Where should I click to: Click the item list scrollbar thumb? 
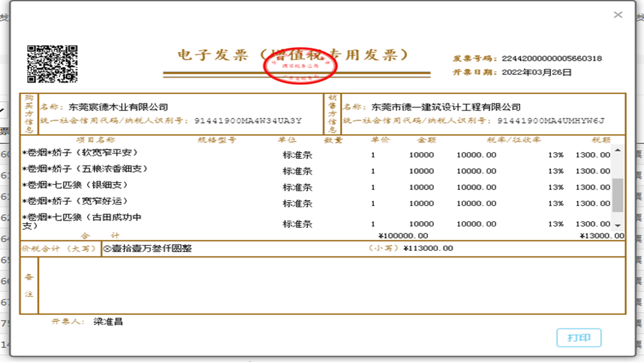[x=618, y=195]
